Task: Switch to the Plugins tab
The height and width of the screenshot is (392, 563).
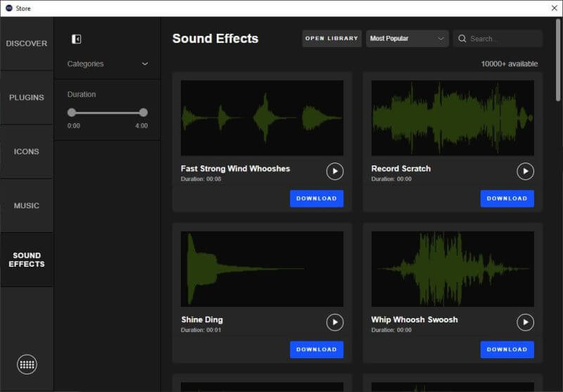Action: (x=27, y=98)
